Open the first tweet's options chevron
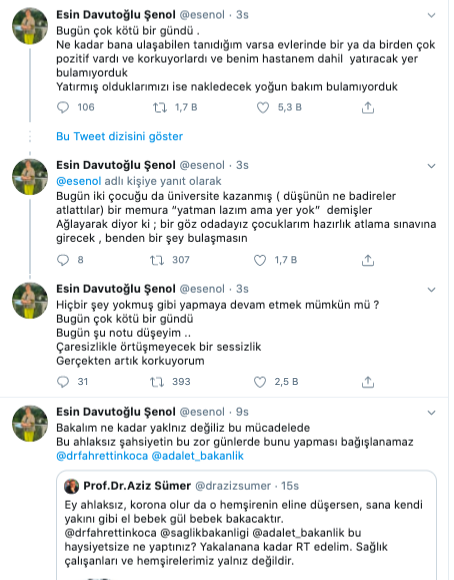This screenshot has height=580, width=454. coord(431,15)
